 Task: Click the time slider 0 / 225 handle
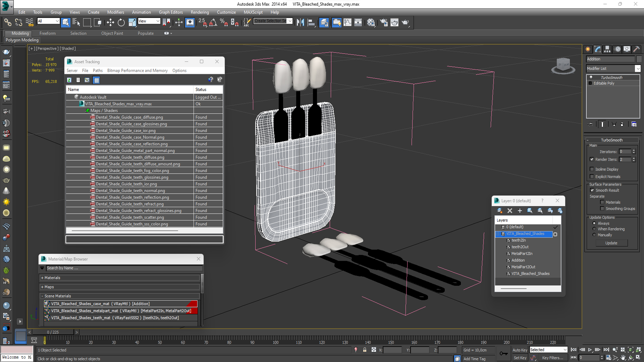53,332
